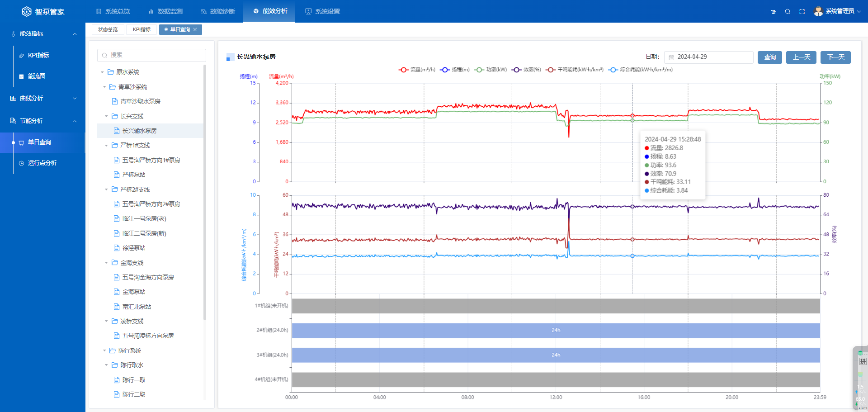Open 能流图 from the sidebar

click(37, 76)
